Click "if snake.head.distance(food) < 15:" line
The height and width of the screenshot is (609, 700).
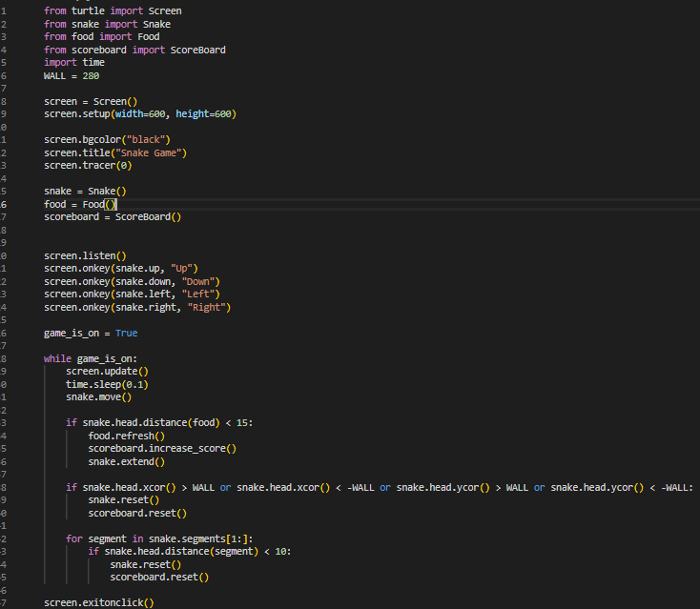click(159, 423)
